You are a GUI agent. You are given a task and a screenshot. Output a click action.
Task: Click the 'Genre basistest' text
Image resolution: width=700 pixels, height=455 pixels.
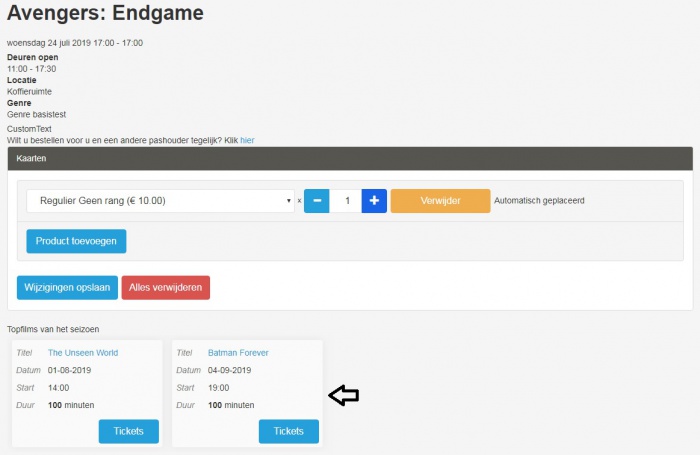tap(37, 114)
